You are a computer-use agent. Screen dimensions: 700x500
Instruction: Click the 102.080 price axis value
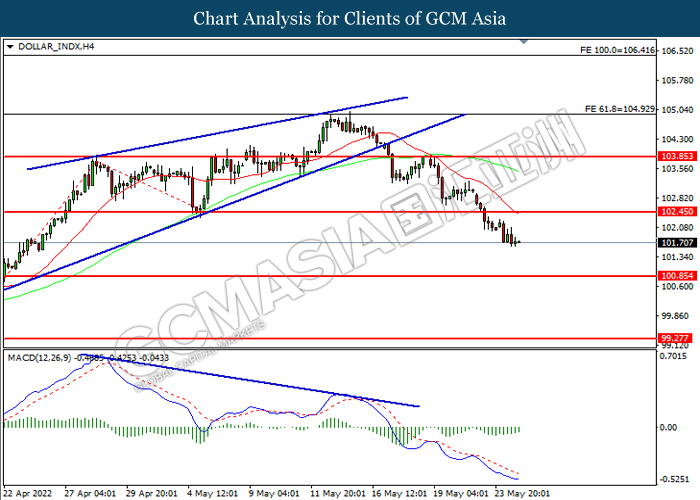pyautogui.click(x=677, y=228)
